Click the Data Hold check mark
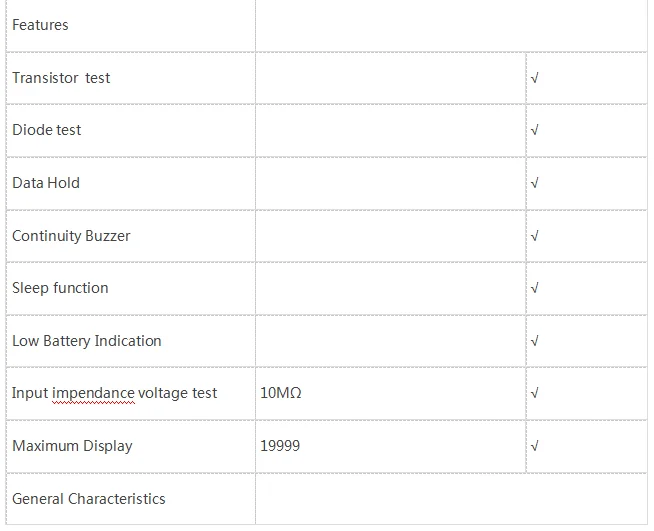Viewport: 654px width, 531px height. 536,183
